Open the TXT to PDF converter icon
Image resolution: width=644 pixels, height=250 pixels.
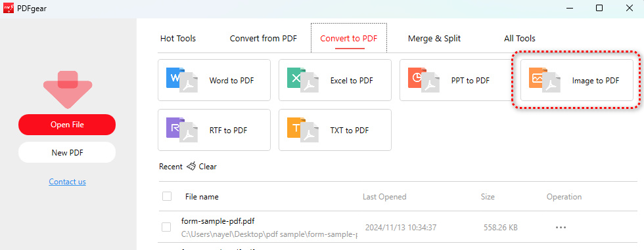tap(303, 130)
